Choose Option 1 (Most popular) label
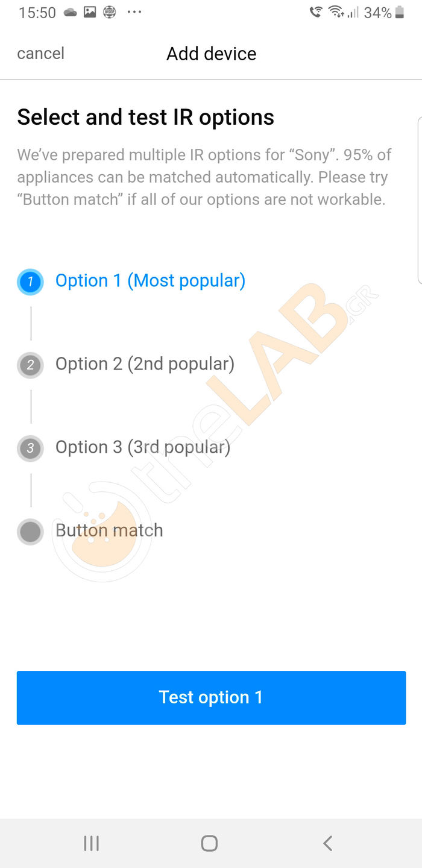The height and width of the screenshot is (868, 422). coord(150,281)
